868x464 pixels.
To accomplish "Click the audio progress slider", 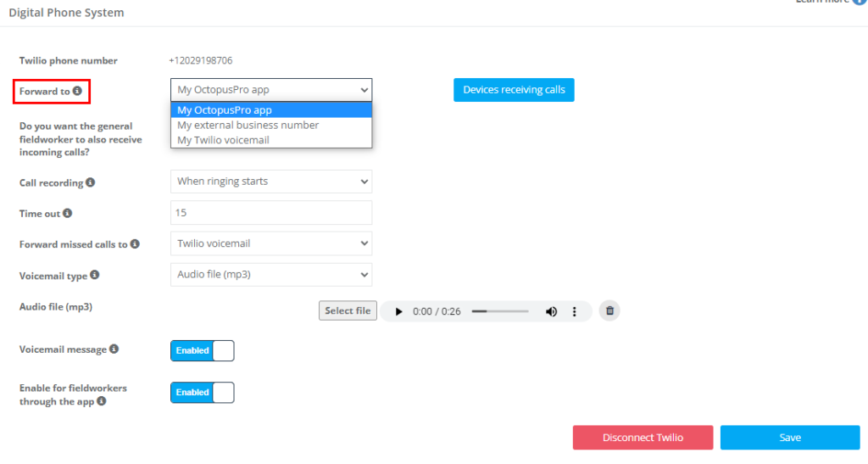I will [x=500, y=311].
